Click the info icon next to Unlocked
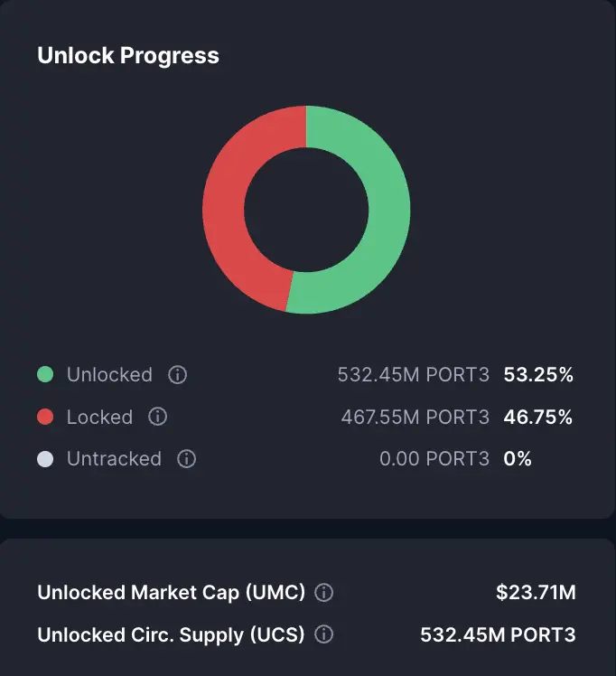Viewport: 616px width, 676px height. [177, 375]
